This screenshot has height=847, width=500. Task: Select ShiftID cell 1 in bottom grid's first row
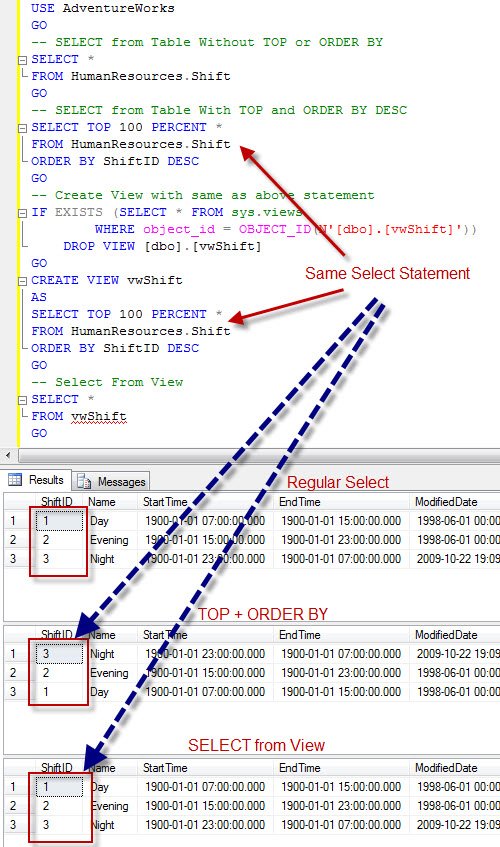point(58,786)
